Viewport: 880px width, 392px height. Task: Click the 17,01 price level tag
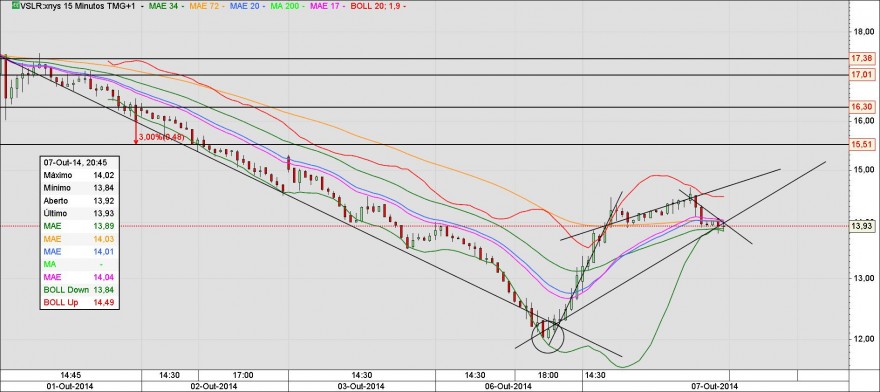click(x=861, y=74)
